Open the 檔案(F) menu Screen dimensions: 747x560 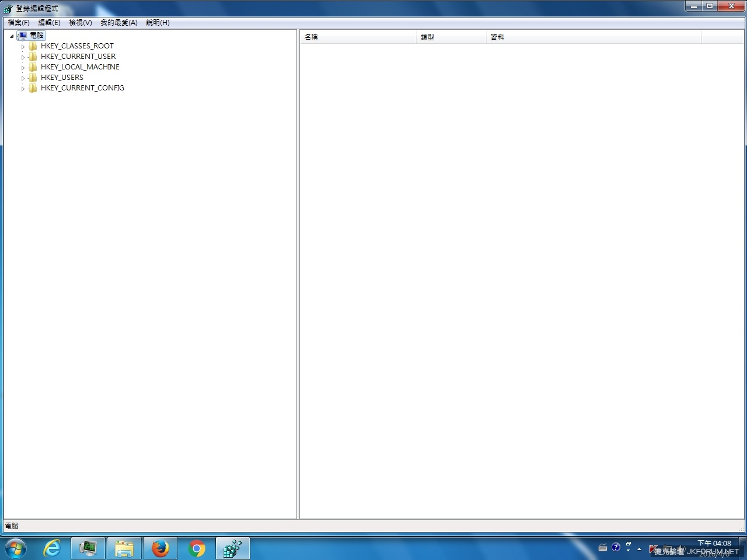[19, 23]
